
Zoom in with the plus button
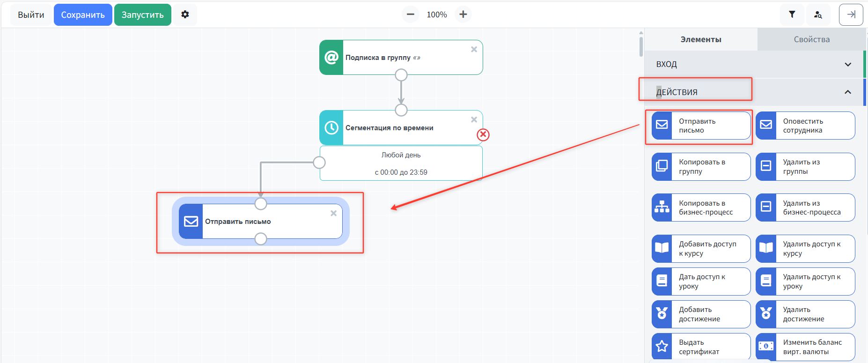coord(463,15)
